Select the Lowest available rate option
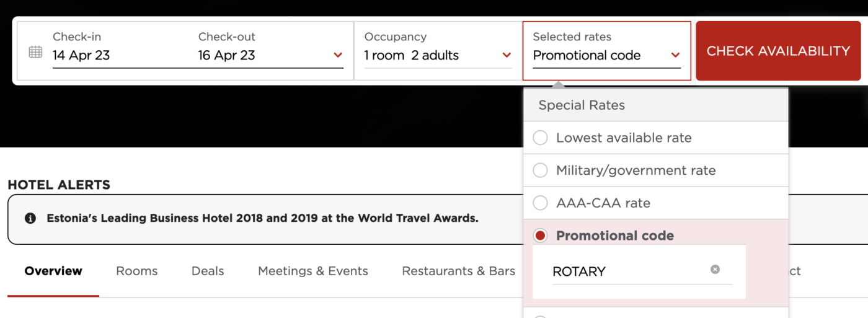 tap(656, 138)
